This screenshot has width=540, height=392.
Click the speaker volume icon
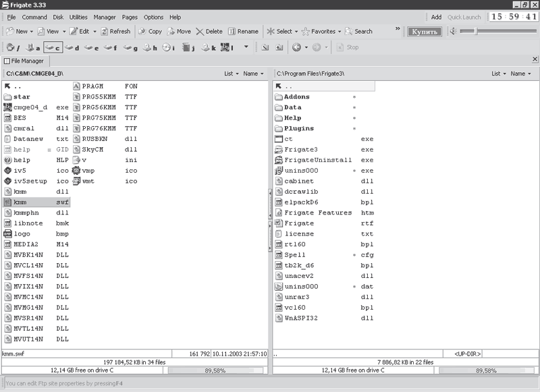(453, 31)
